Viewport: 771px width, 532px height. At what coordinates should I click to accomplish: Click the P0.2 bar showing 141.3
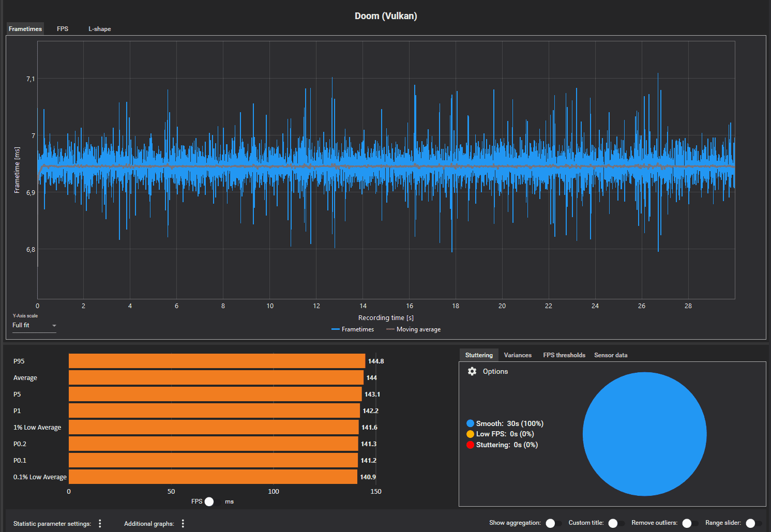214,444
